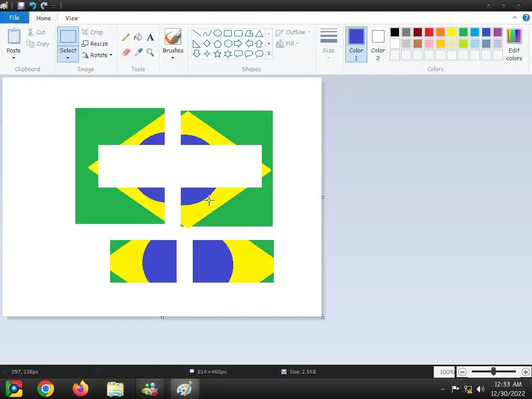Select the Right arrow shape
532x399 pixels.
[x=238, y=44]
